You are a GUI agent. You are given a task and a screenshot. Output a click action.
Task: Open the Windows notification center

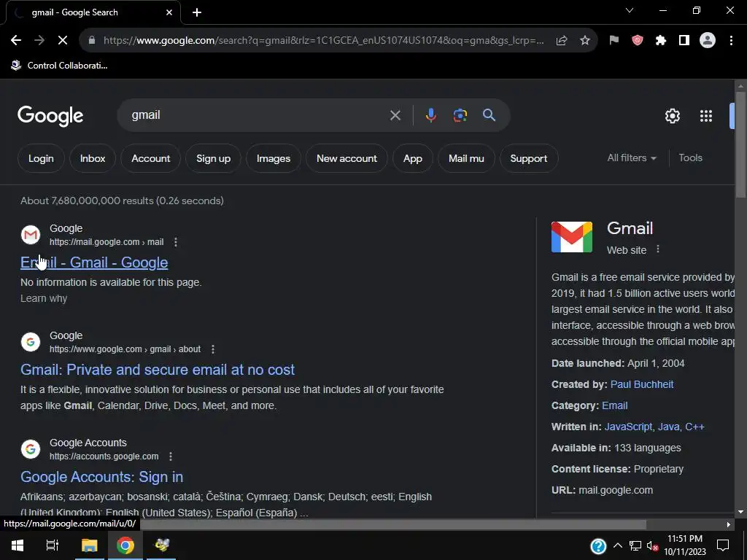coord(723,545)
